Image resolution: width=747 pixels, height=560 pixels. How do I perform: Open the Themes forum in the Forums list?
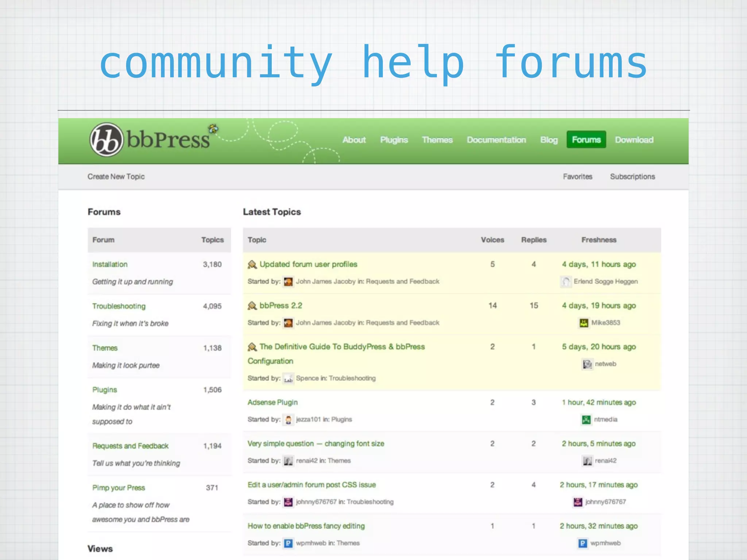coord(105,348)
